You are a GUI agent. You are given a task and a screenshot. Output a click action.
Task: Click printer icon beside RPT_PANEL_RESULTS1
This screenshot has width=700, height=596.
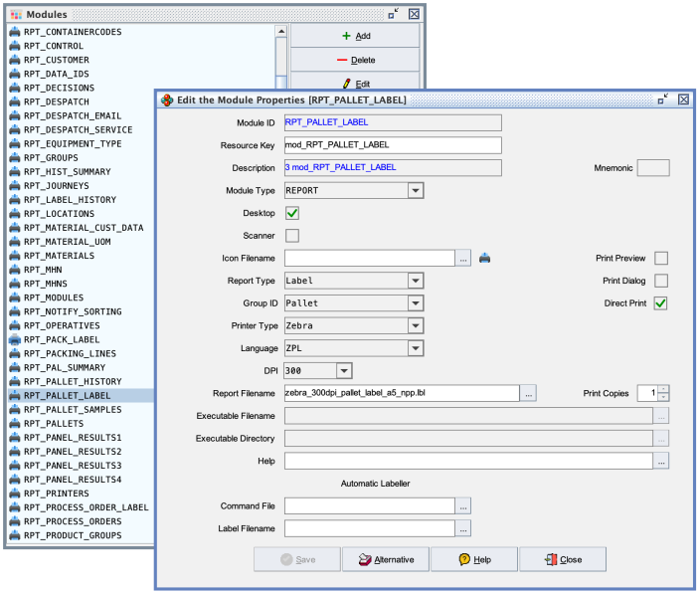(15, 438)
